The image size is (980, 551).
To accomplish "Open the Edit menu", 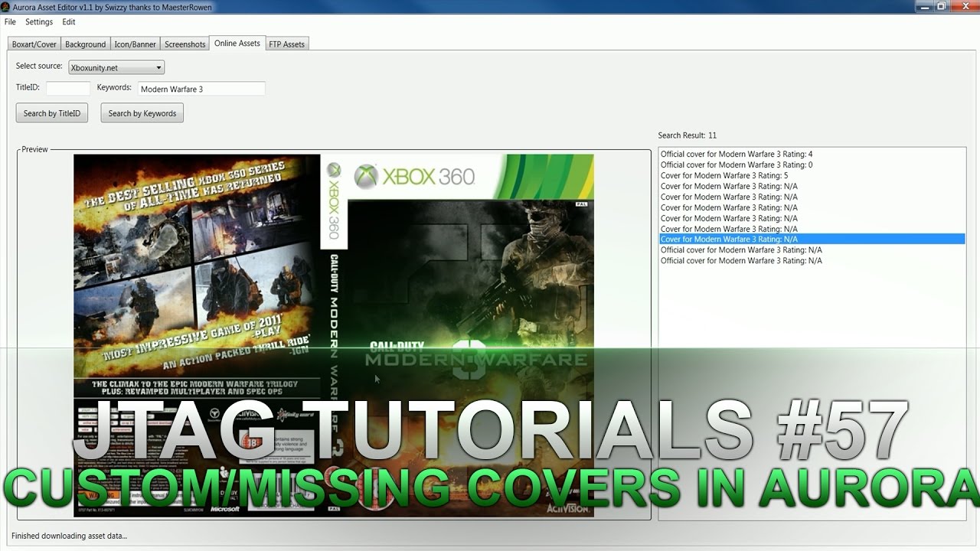I will 69,22.
